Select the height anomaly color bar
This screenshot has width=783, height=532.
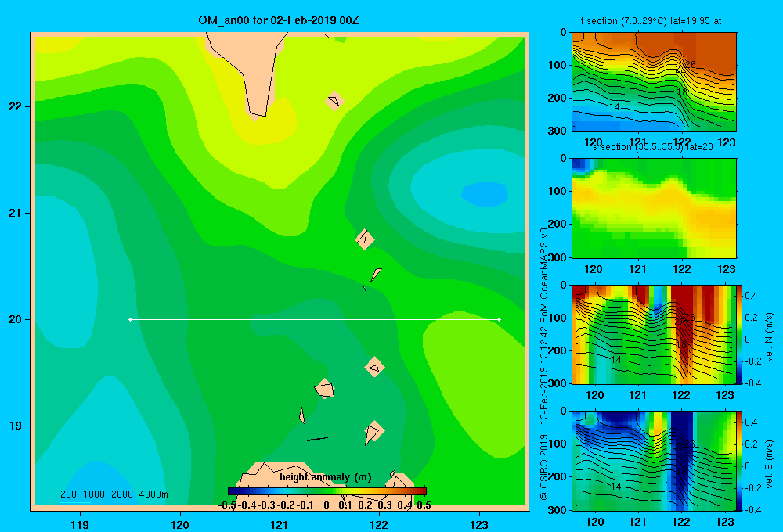pos(327,491)
